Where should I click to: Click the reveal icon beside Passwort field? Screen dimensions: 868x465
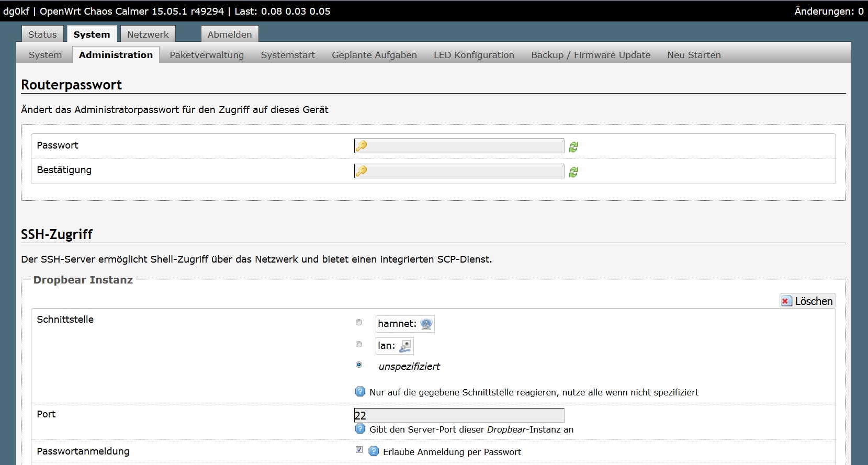coord(573,147)
